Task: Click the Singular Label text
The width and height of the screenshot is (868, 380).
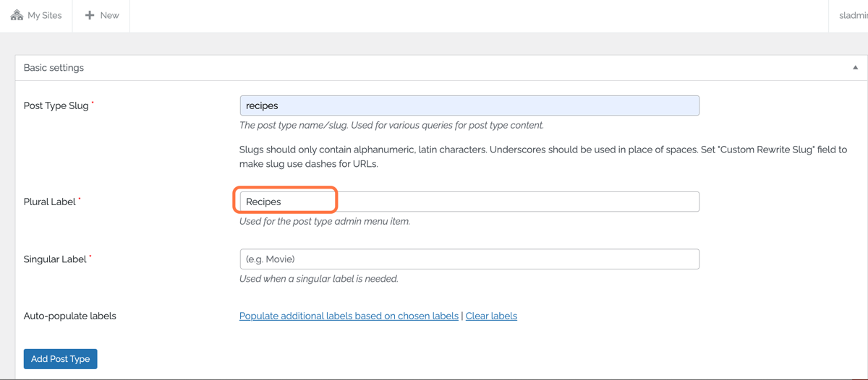Action: (55, 259)
